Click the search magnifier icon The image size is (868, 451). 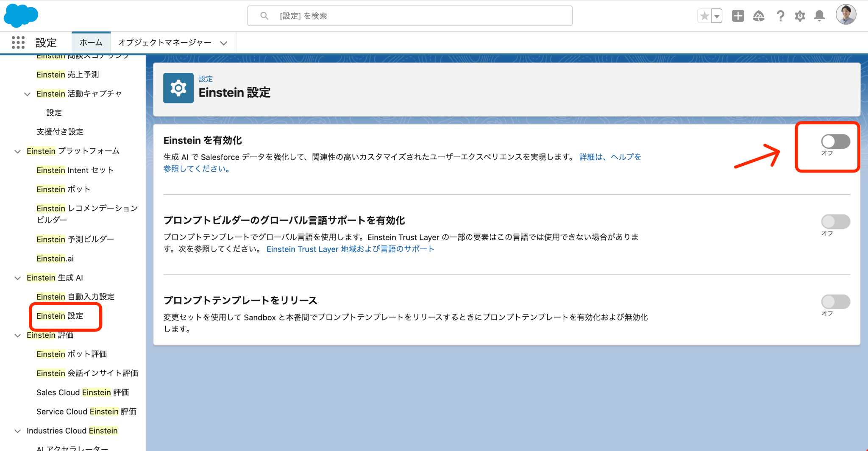click(264, 16)
